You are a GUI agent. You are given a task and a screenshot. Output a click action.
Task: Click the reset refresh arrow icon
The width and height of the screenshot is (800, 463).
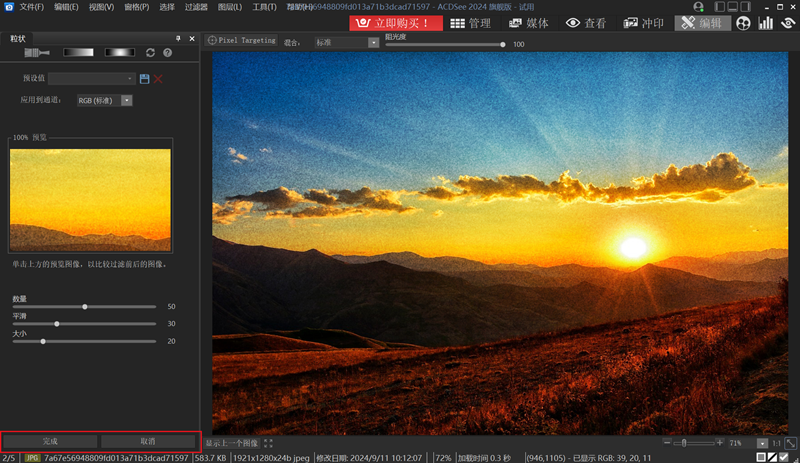tap(151, 52)
